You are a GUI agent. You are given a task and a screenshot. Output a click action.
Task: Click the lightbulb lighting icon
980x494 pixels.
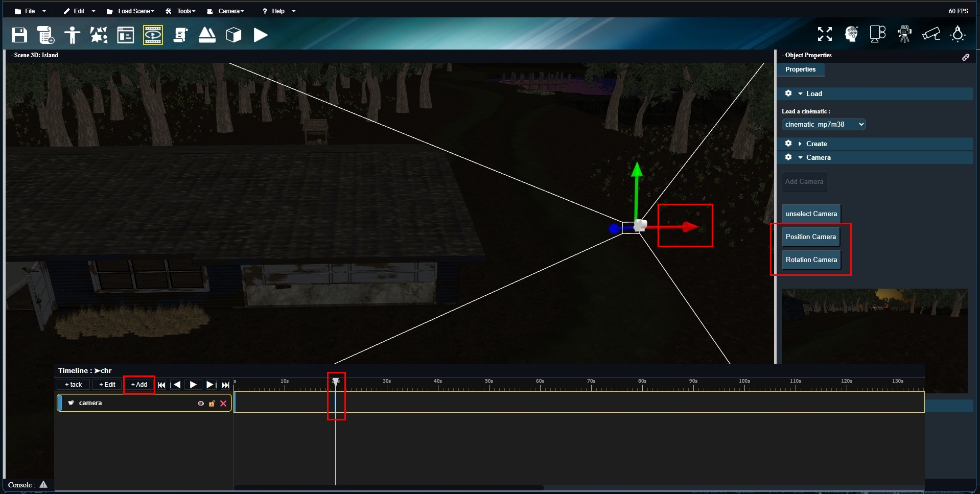pos(958,34)
